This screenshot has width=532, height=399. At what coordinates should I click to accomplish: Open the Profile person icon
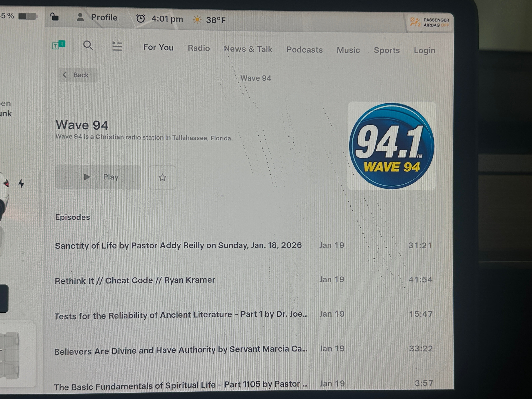(x=80, y=17)
